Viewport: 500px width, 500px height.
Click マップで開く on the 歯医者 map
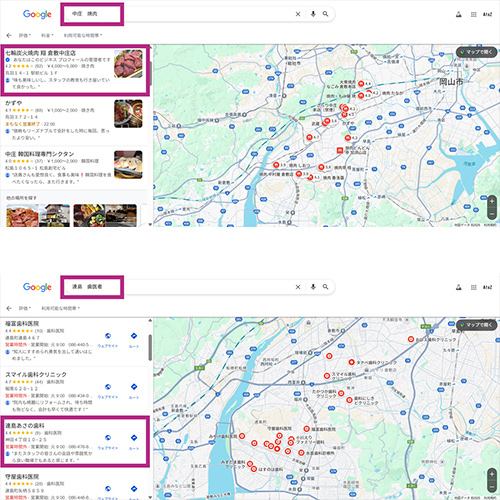tap(476, 325)
